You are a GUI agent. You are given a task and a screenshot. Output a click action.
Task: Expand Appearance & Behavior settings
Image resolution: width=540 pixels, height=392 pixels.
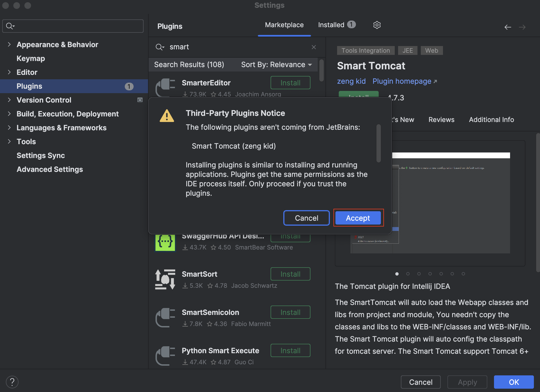9,44
